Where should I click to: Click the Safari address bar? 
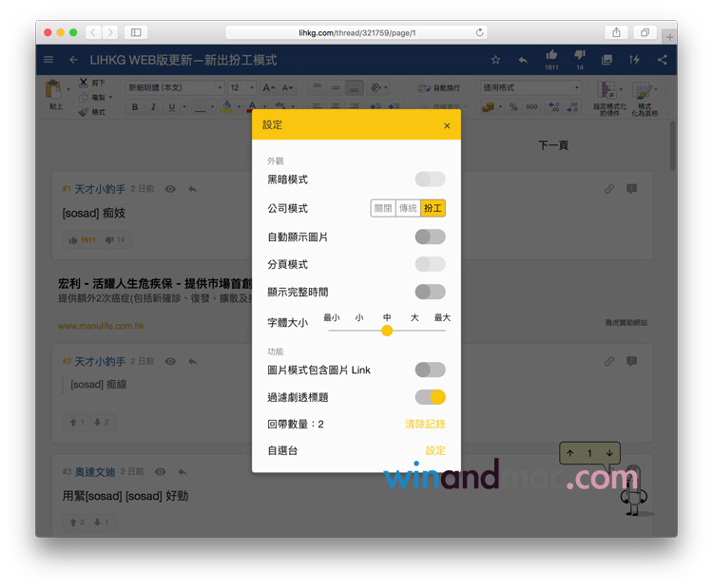[x=356, y=32]
